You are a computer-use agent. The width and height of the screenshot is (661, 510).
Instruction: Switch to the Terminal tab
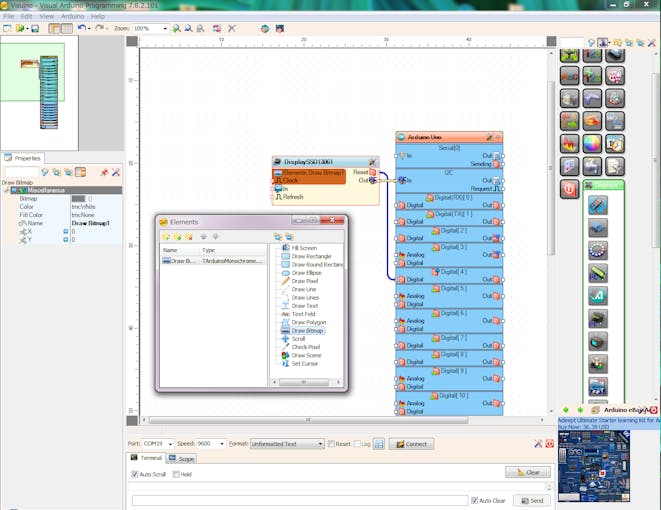point(146,458)
